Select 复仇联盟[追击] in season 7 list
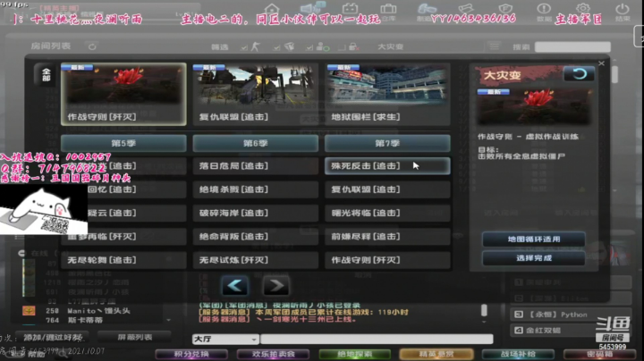The image size is (644, 361). [x=387, y=189]
